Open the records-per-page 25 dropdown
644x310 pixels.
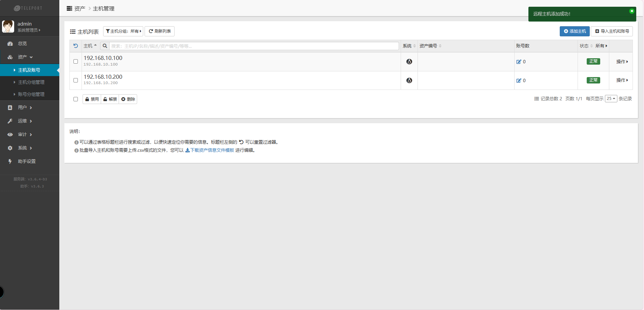(x=611, y=99)
